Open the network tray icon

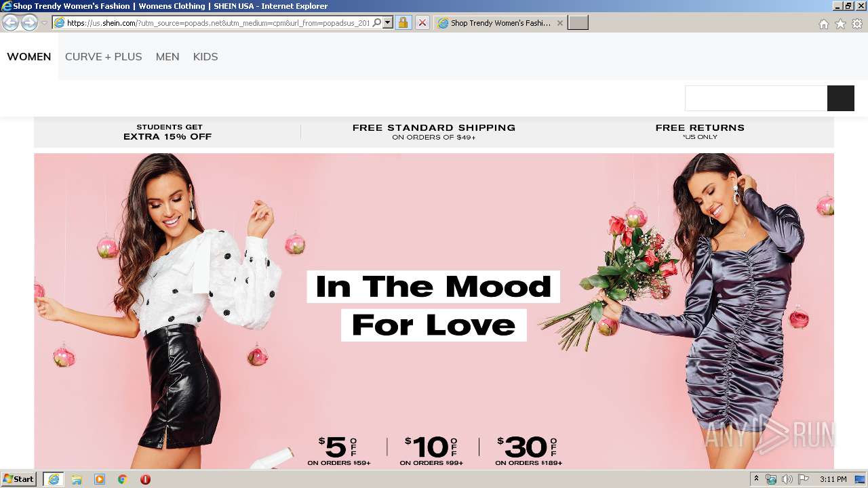pos(771,479)
